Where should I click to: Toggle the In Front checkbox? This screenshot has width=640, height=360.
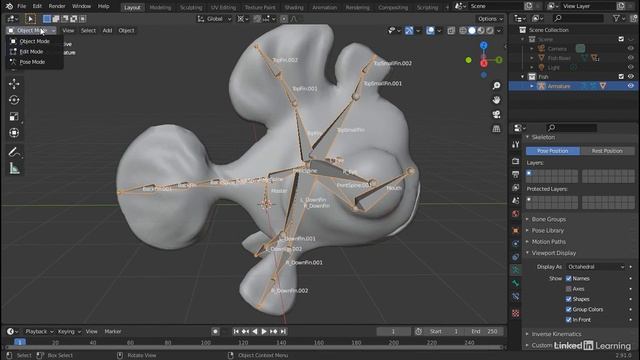click(569, 320)
